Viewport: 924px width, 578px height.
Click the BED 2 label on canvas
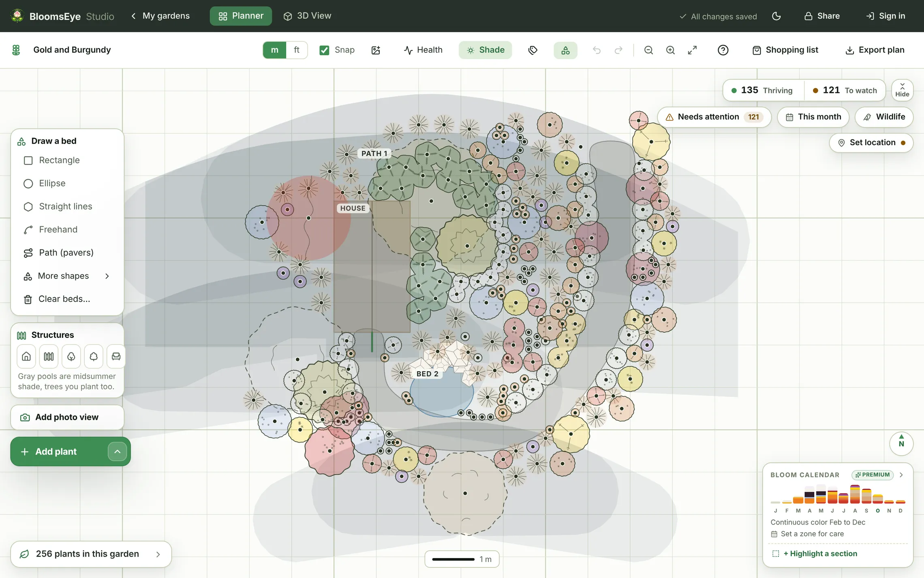427,374
